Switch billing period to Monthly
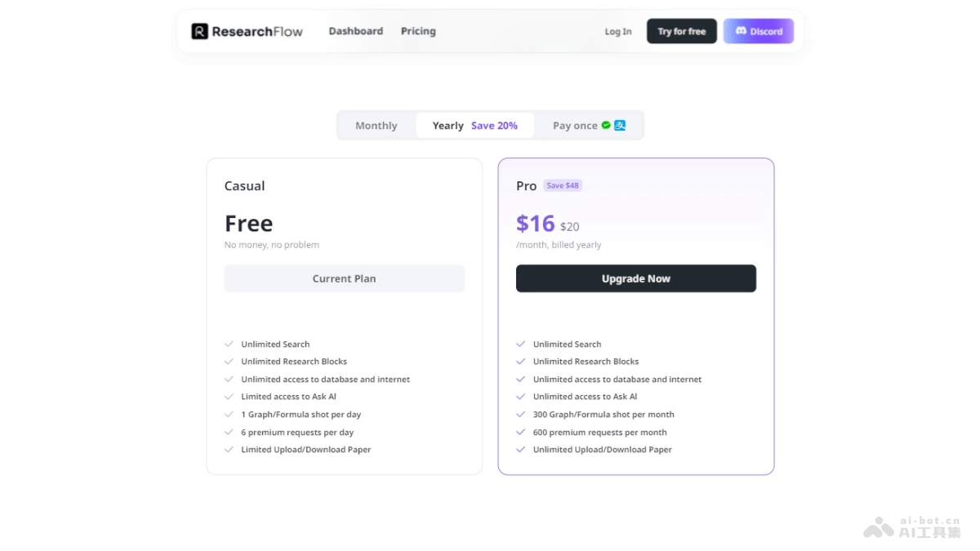The image size is (980, 551). click(x=376, y=125)
